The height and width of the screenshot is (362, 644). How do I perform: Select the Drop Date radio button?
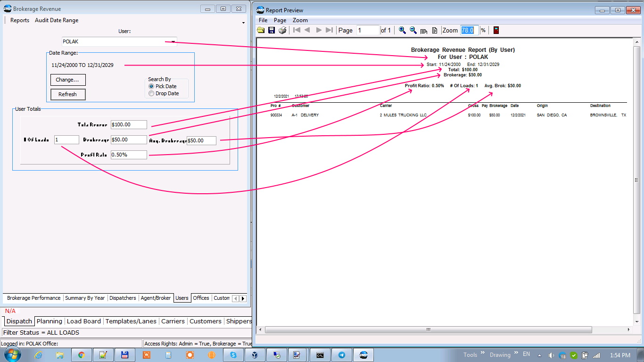[x=151, y=93]
